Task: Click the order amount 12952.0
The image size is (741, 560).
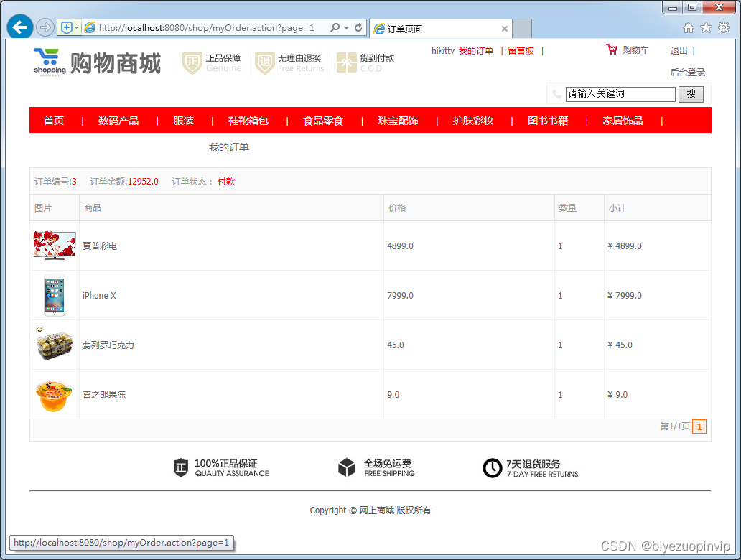Action: pyautogui.click(x=143, y=182)
